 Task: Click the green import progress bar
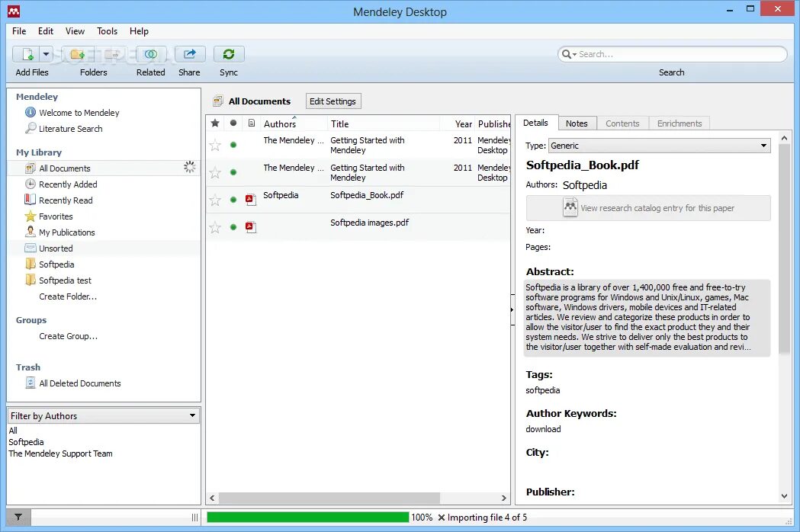tap(307, 518)
